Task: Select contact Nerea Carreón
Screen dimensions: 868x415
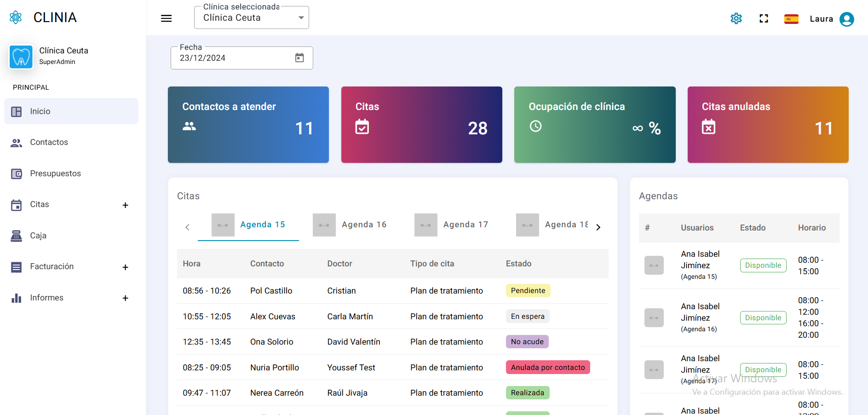Action: point(277,393)
